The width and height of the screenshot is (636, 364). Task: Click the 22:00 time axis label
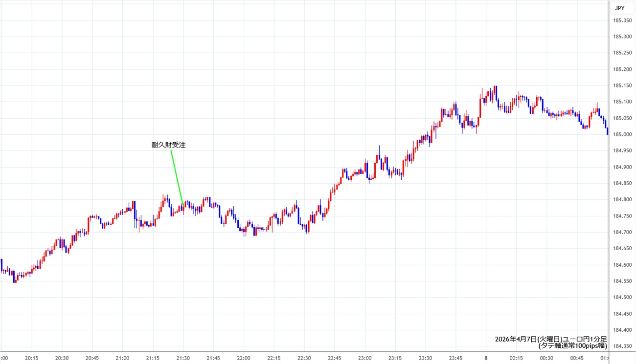(x=244, y=358)
